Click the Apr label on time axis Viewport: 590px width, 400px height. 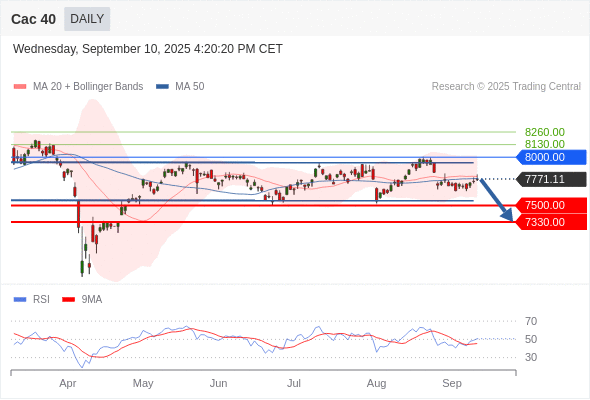[68, 383]
